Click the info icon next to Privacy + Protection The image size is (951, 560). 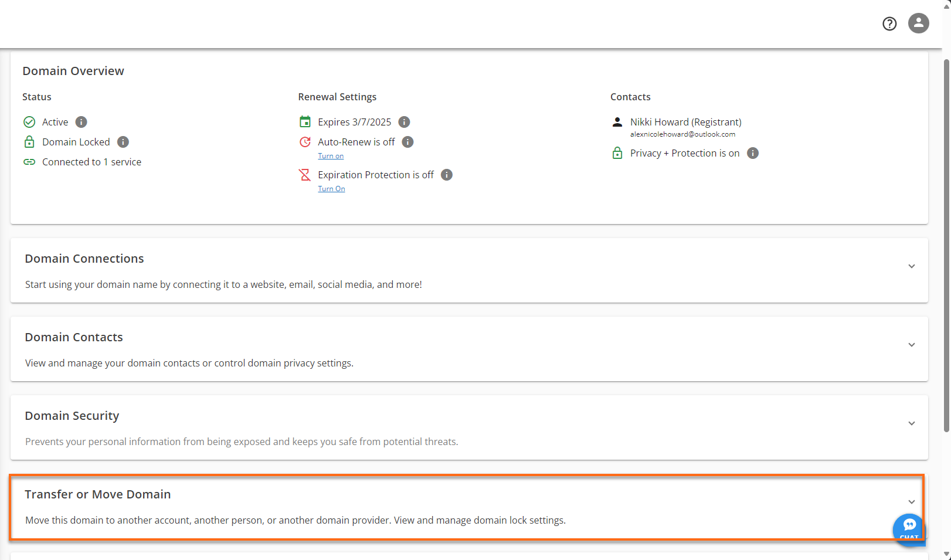[x=753, y=152]
